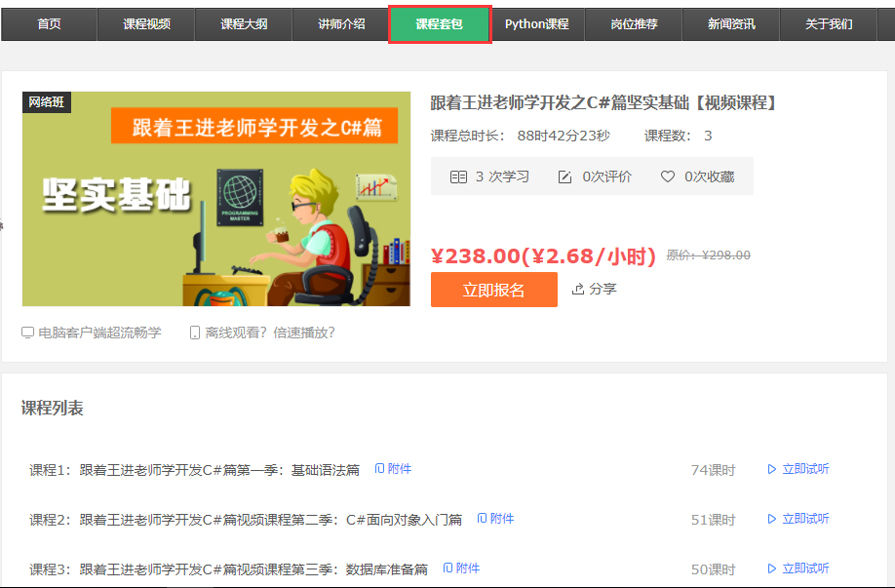Click the study count book icon
895x588 pixels.
tap(458, 176)
